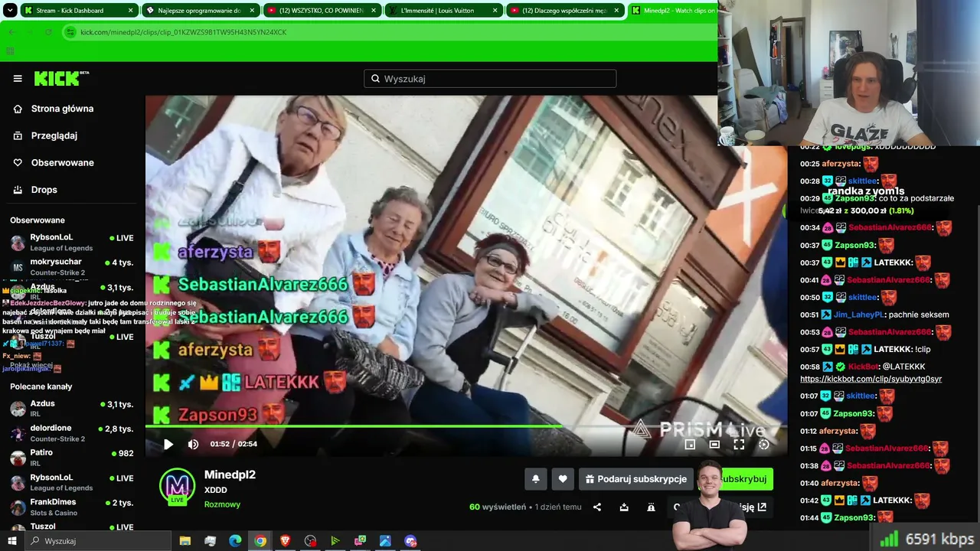Open Brave browser from the taskbar
This screenshot has height=551, width=980.
point(285,541)
